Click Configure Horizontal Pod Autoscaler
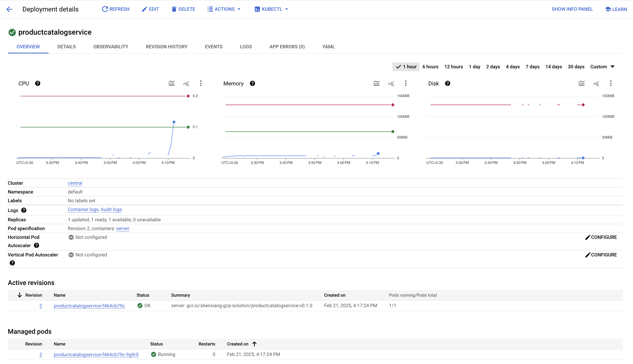The width and height of the screenshot is (633, 364). coord(601,237)
